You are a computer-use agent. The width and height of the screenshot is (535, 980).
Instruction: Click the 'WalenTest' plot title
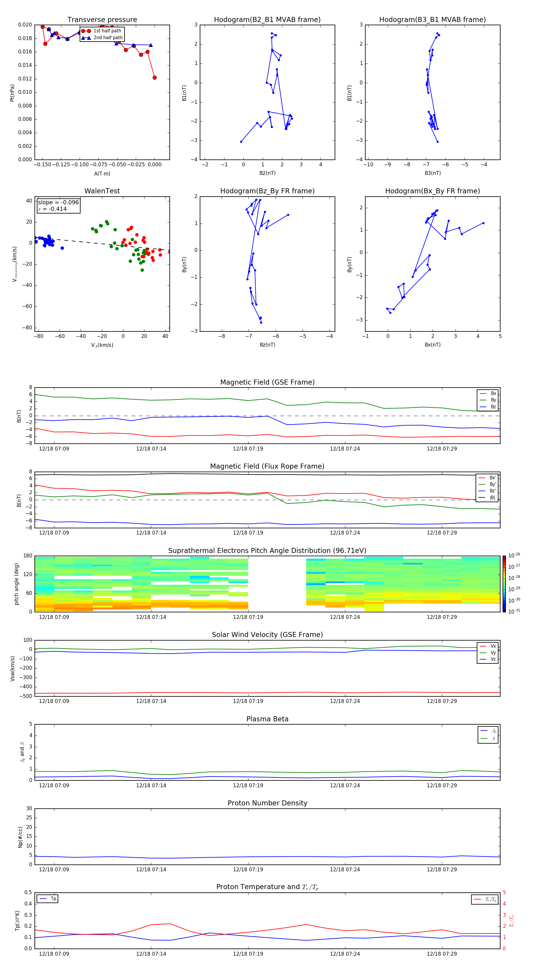(102, 191)
